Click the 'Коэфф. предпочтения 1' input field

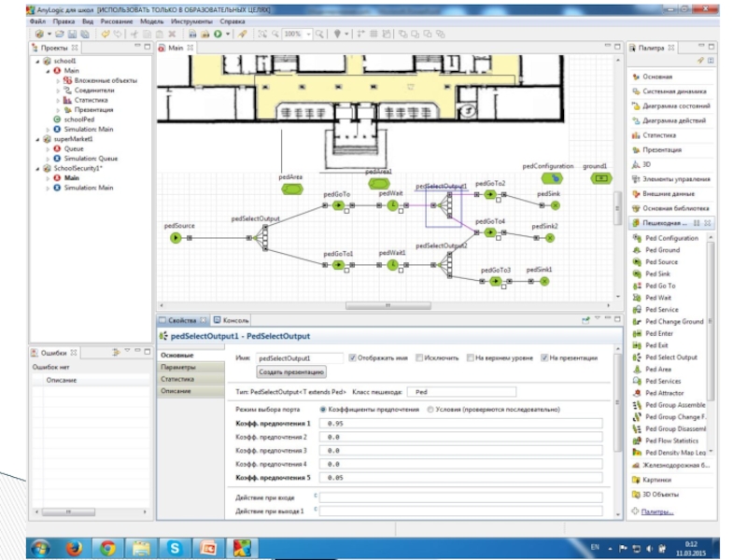tap(458, 424)
